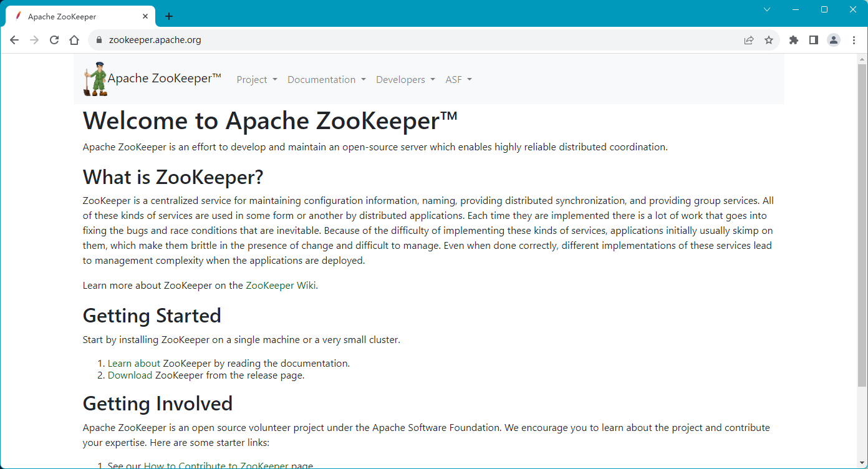Image resolution: width=868 pixels, height=469 pixels.
Task: Expand the Project dropdown menu
Action: pos(257,80)
